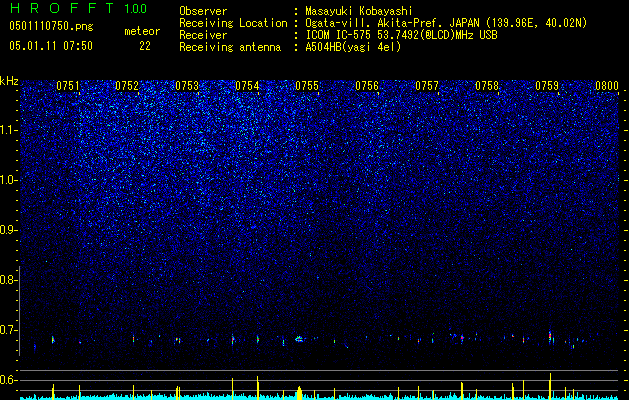This screenshot has width=629, height=400.
Task: Click the long meteor echo near 0755
Action: pos(300,339)
